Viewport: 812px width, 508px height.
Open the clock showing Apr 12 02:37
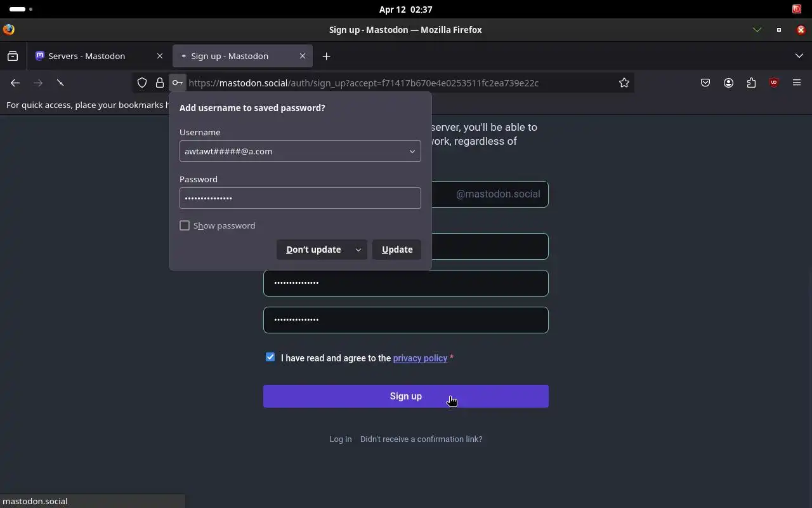pos(405,9)
